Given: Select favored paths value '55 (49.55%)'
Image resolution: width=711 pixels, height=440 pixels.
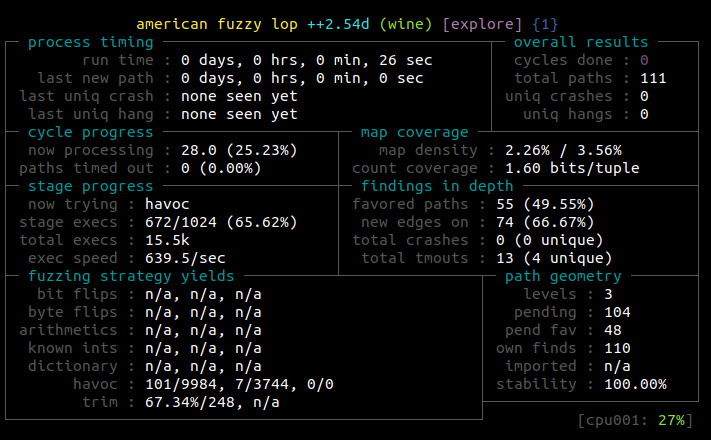Looking at the screenshot, I should click(545, 204).
